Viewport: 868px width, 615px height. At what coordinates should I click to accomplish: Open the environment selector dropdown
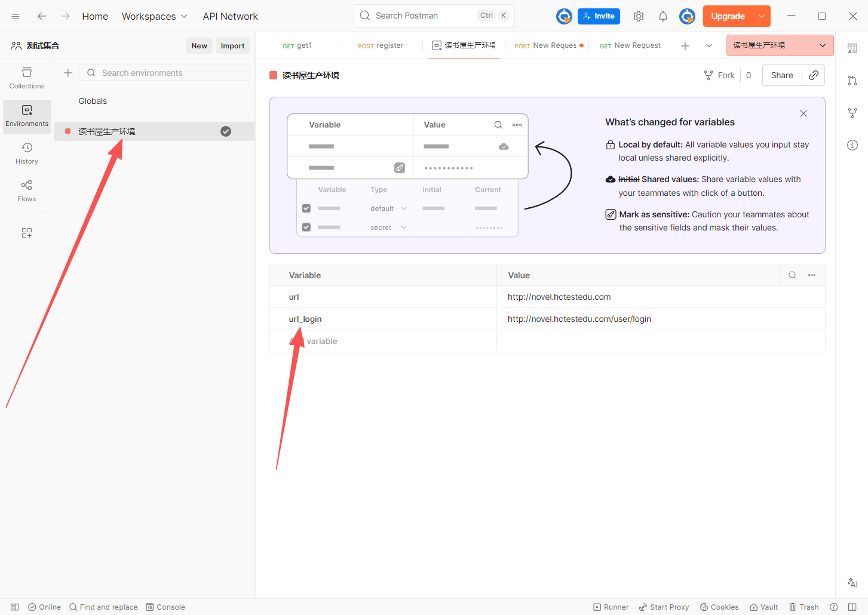780,45
